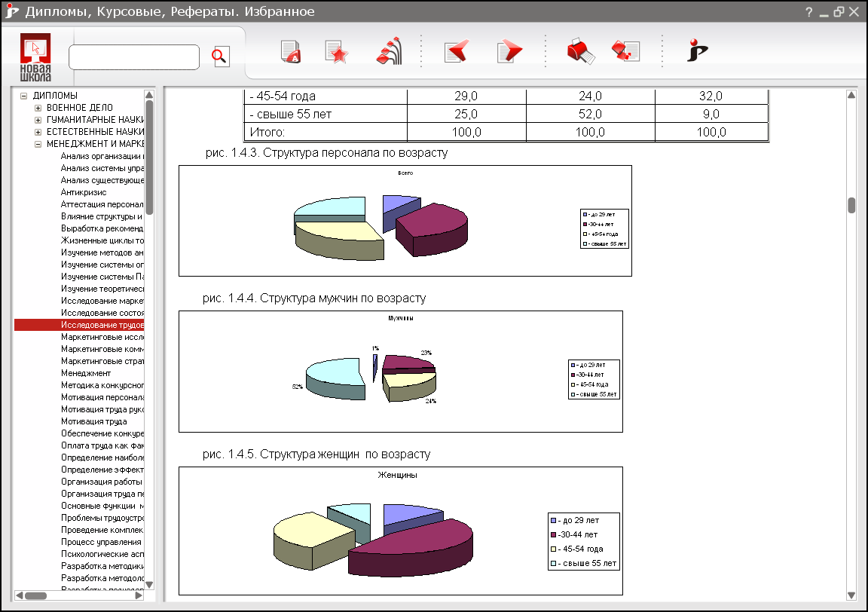868x612 pixels.
Task: Go forward with the right arrow icon
Action: coord(509,52)
